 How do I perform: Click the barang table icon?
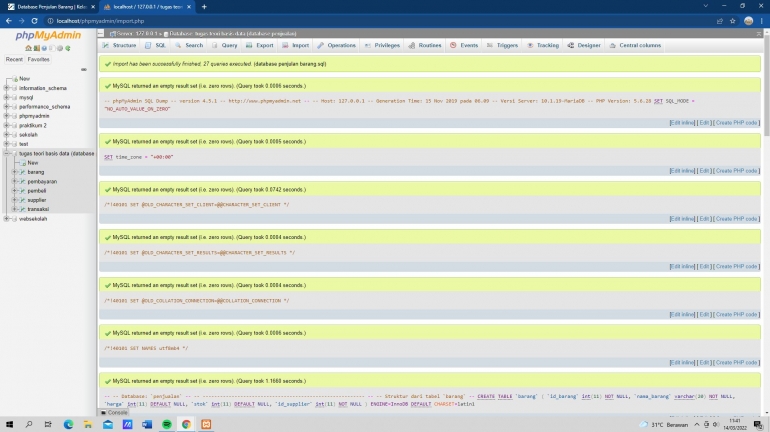[x=23, y=172]
